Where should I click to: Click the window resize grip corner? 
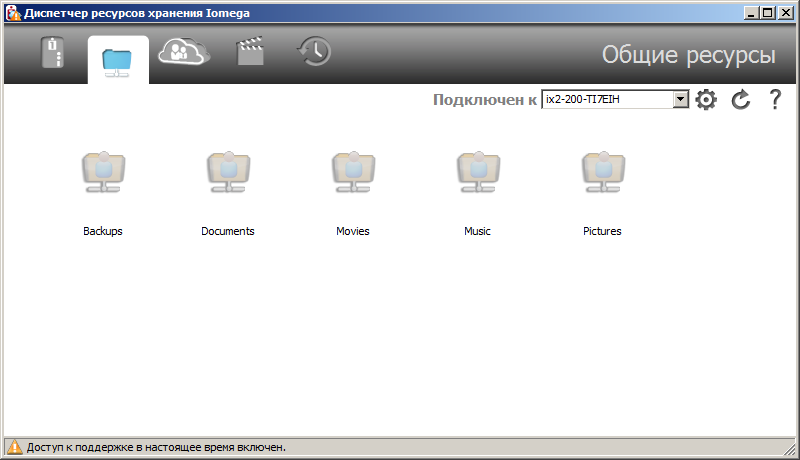[789, 449]
